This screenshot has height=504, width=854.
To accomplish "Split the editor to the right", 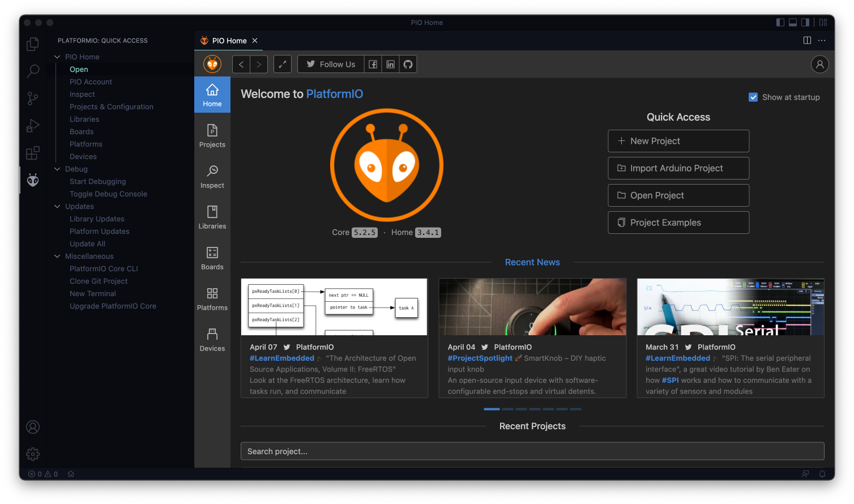I will [807, 40].
